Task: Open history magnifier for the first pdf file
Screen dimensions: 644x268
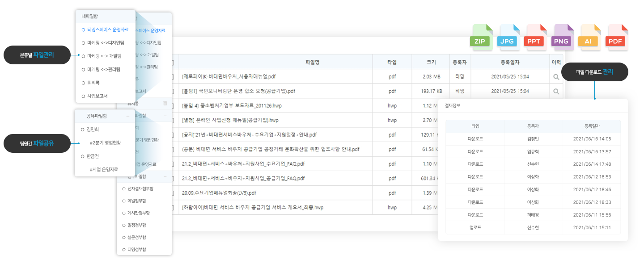Action: click(556, 76)
